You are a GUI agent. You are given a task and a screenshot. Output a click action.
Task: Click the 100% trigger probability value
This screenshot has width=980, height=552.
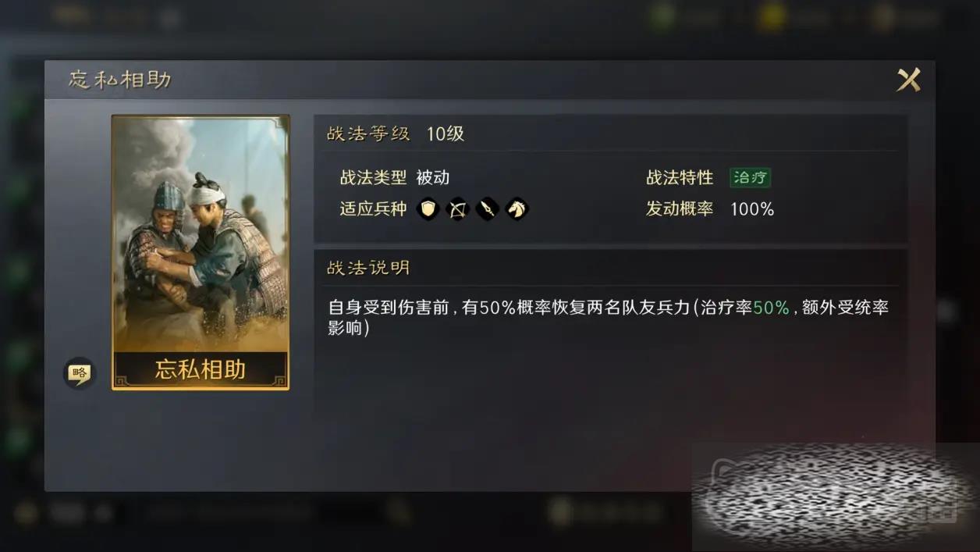(x=752, y=209)
